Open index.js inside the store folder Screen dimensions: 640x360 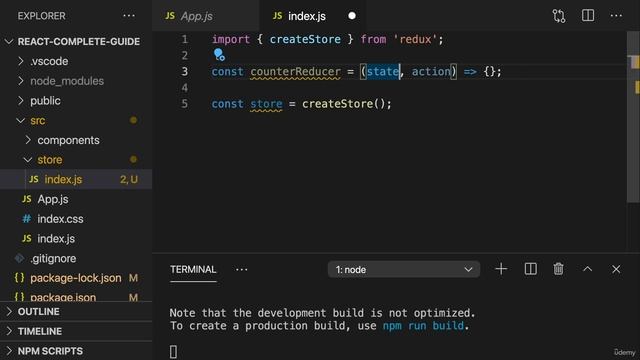click(x=76, y=179)
